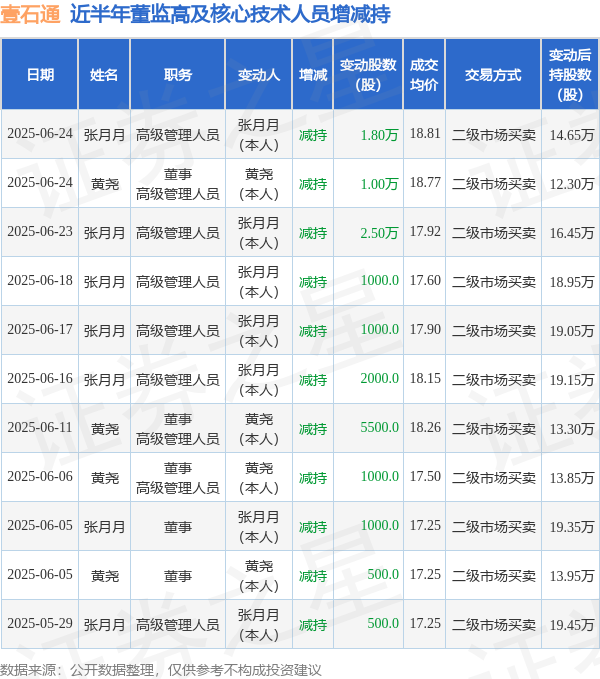Click the 17.50 average price cell
The height and width of the screenshot is (679, 600).
(425, 476)
